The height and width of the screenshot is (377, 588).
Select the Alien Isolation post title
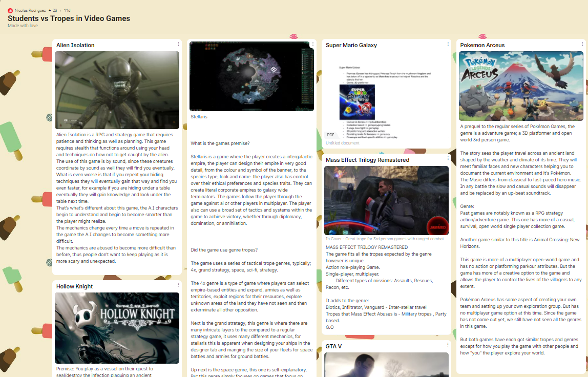pos(75,45)
